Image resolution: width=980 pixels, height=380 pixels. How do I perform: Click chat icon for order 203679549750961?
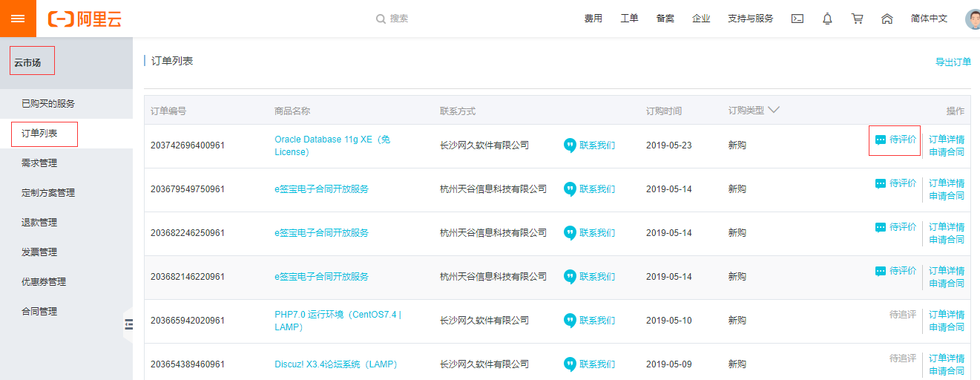[570, 189]
